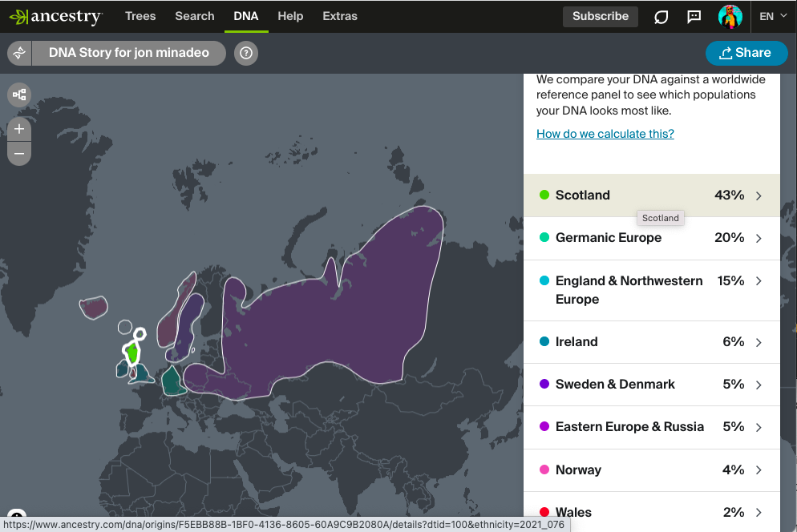This screenshot has width=797, height=532.
Task: Select the Ireland row
Action: coord(652,342)
